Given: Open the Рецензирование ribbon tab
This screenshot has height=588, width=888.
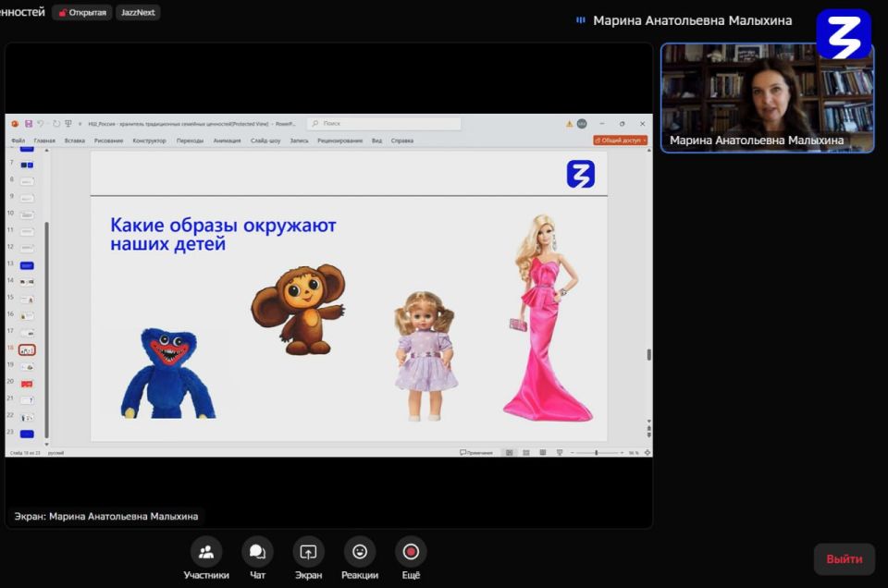Looking at the screenshot, I should click(x=339, y=141).
